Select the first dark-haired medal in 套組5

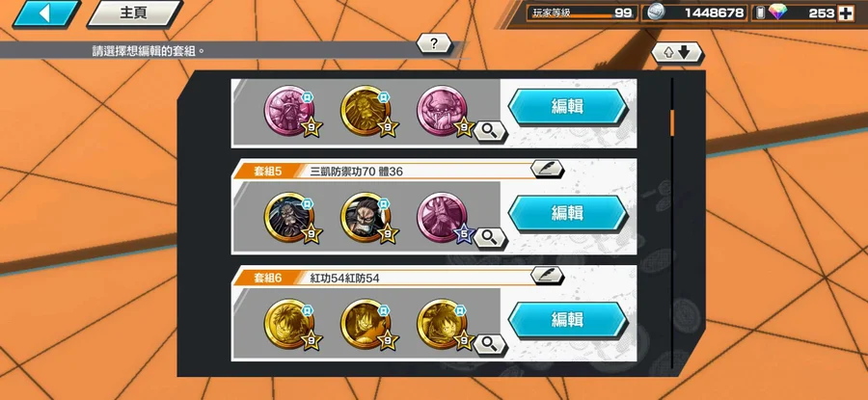click(x=290, y=219)
